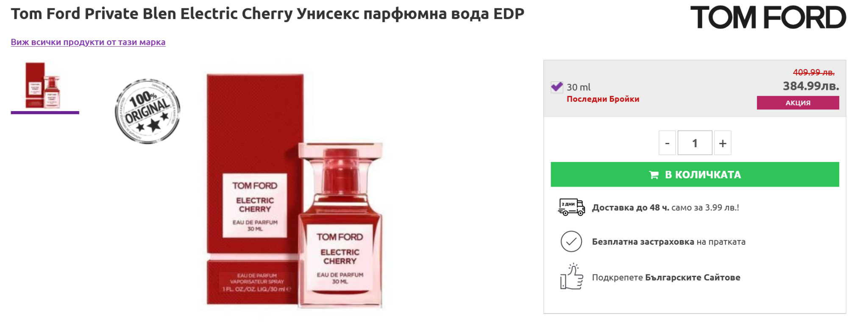Click the cart icon on the green button

pos(654,175)
